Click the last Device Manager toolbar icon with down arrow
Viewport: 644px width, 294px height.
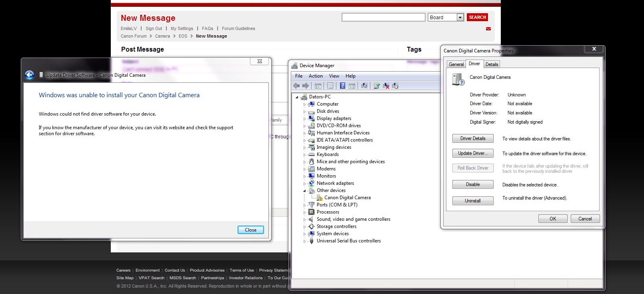coord(395,86)
